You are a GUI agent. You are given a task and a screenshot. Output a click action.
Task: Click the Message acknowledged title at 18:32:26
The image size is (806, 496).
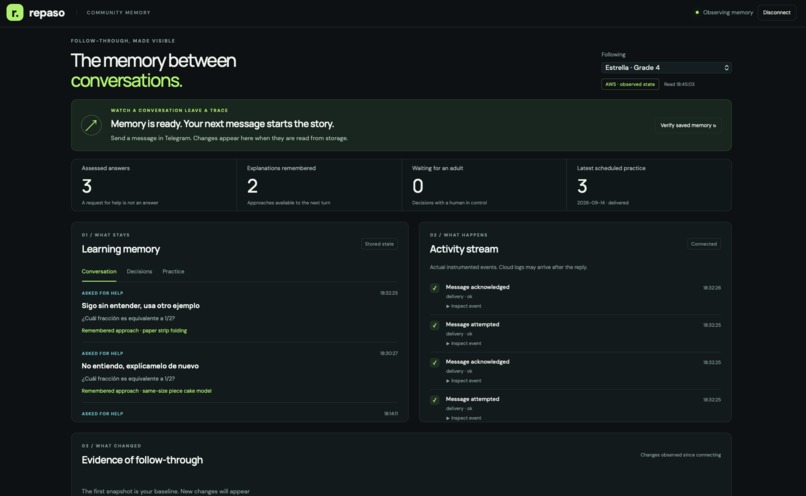478,287
